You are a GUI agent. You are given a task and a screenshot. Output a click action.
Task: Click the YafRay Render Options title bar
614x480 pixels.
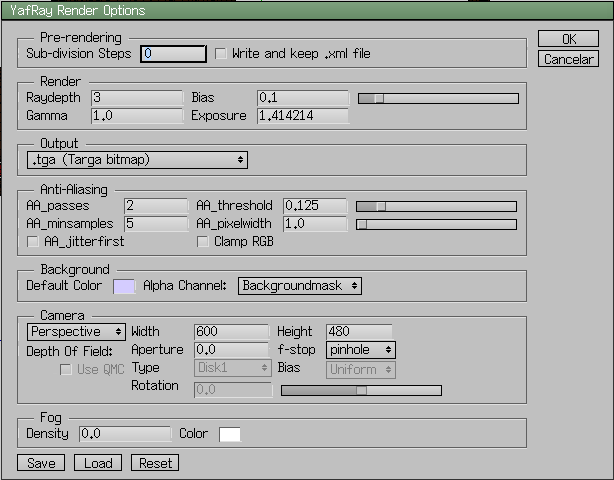point(307,11)
